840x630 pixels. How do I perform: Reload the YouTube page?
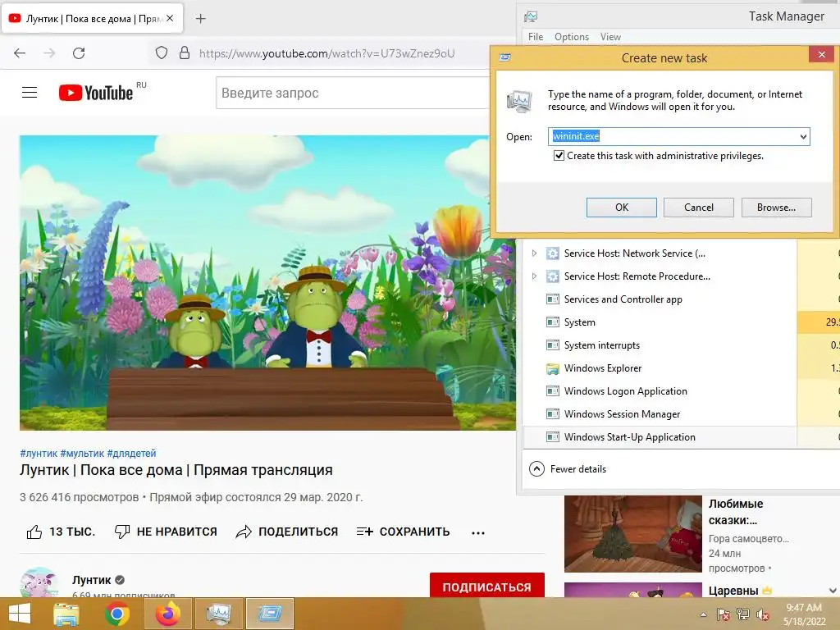point(79,53)
